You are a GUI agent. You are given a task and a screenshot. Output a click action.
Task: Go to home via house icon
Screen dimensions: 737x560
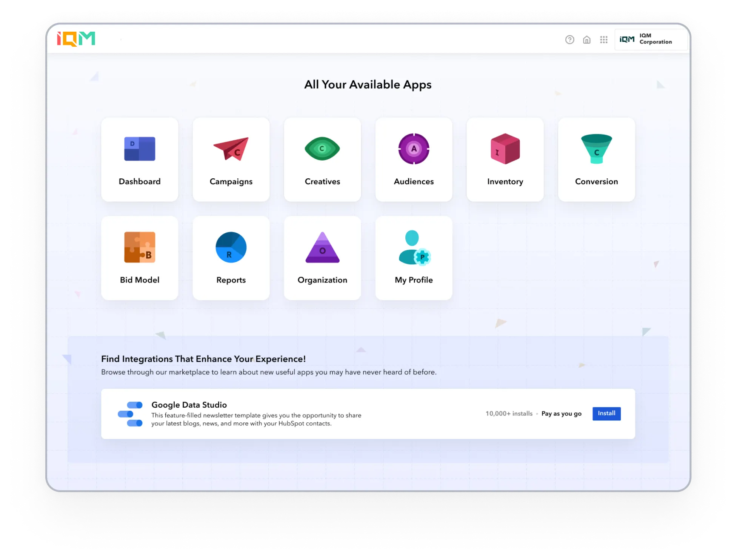(586, 40)
